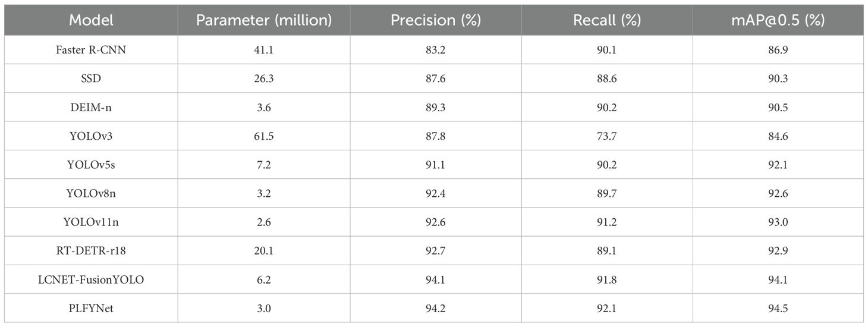Select the Precision (%) column header
This screenshot has height=327, width=868.
(x=435, y=20)
